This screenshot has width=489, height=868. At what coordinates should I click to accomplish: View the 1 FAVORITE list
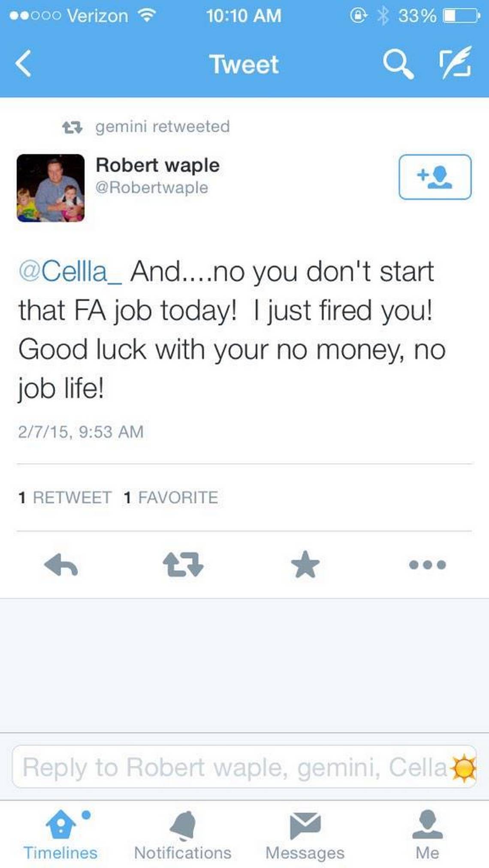point(171,498)
